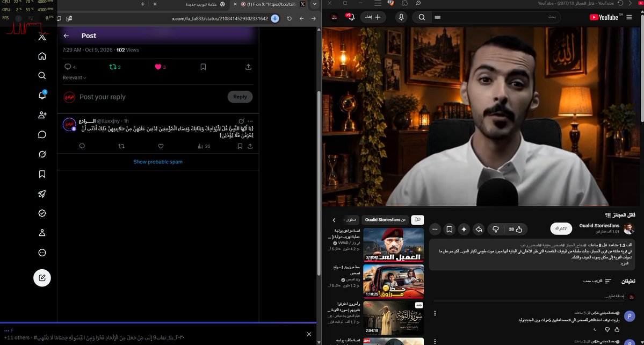Save the YouTube video using bookmark icon
This screenshot has height=345, width=644.
pos(450,229)
